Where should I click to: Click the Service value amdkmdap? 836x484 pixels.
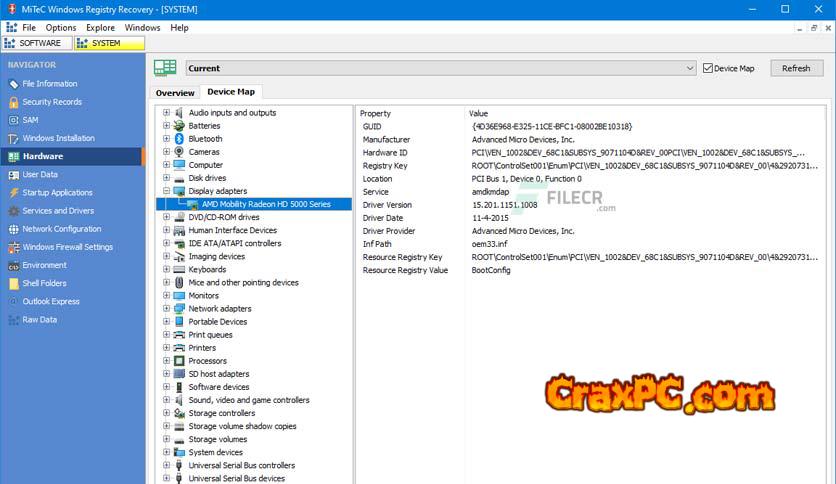click(490, 192)
